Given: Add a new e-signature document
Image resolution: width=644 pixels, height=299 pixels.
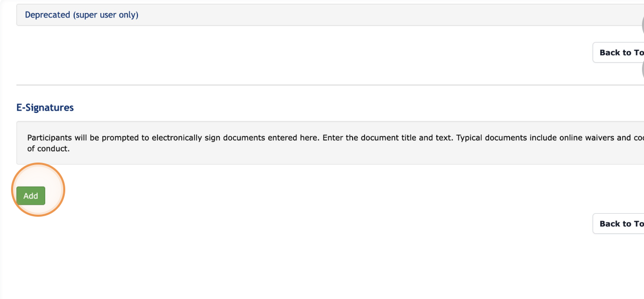Looking at the screenshot, I should pyautogui.click(x=31, y=196).
